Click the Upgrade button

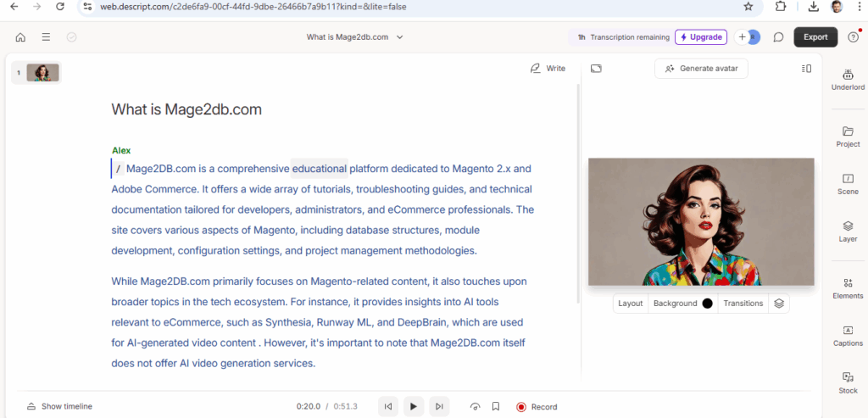701,37
